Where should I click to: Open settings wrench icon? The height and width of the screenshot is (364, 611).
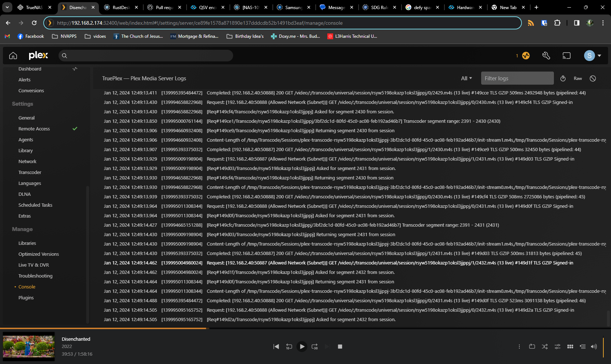pos(546,56)
